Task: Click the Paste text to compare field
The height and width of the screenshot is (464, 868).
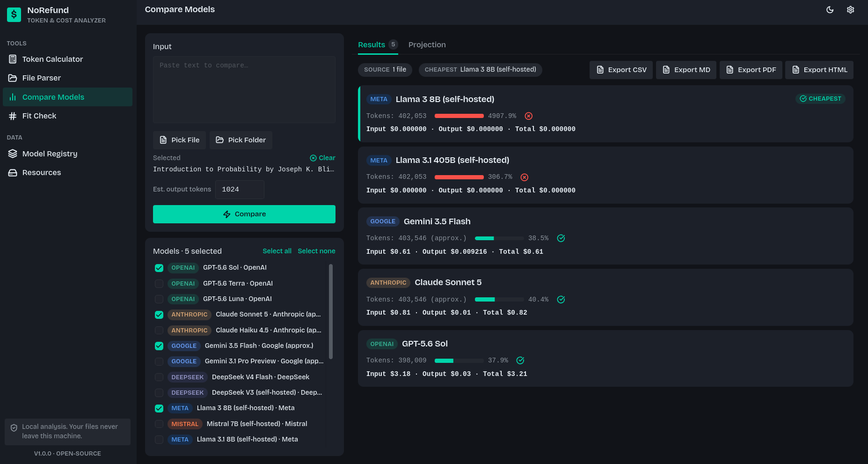Action: [x=244, y=89]
